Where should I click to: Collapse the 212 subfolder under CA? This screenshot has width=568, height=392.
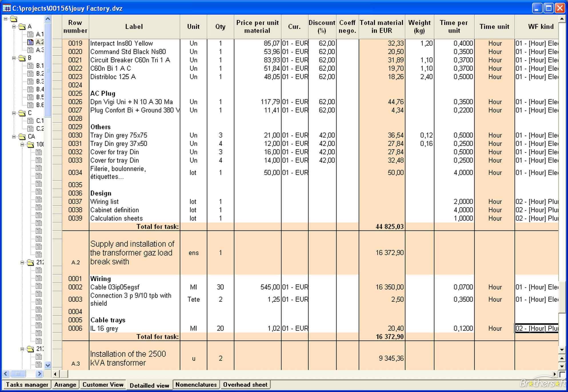coord(22,262)
